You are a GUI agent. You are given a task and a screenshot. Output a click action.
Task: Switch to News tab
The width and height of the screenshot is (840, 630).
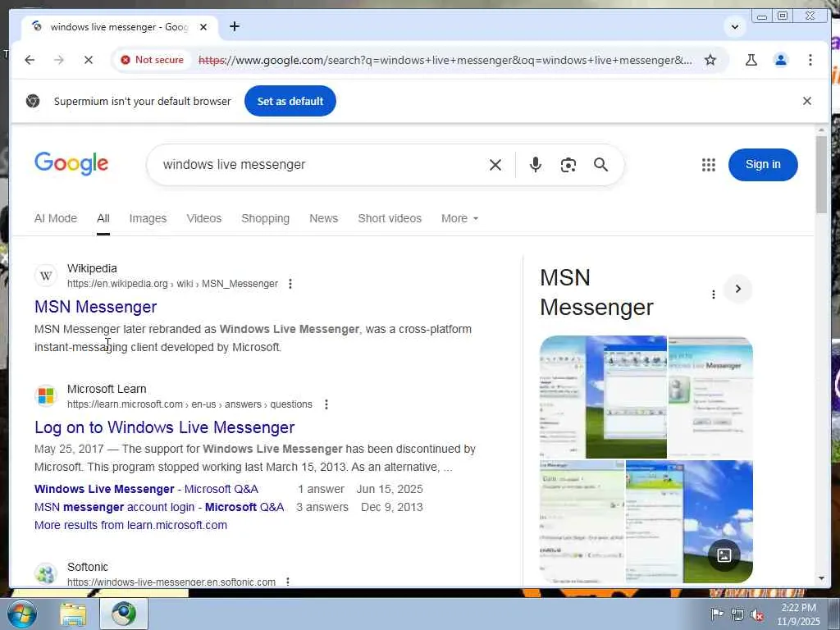(323, 218)
